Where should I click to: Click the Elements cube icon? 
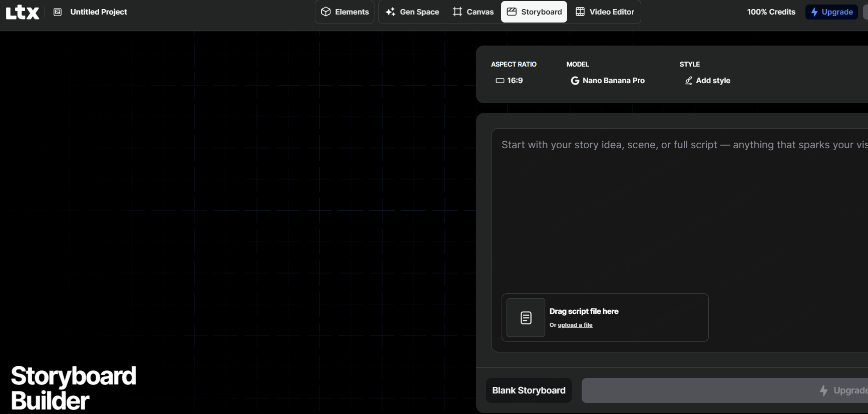(326, 12)
